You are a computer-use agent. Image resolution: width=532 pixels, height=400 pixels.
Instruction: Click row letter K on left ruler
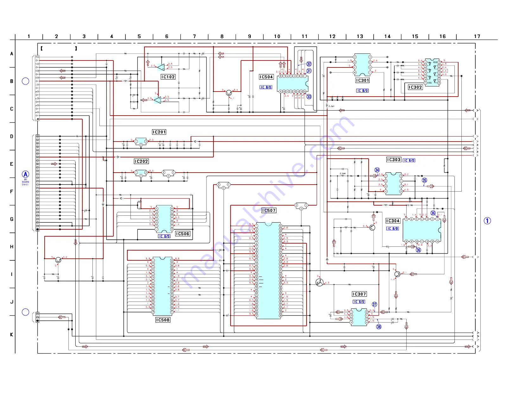pos(12,335)
